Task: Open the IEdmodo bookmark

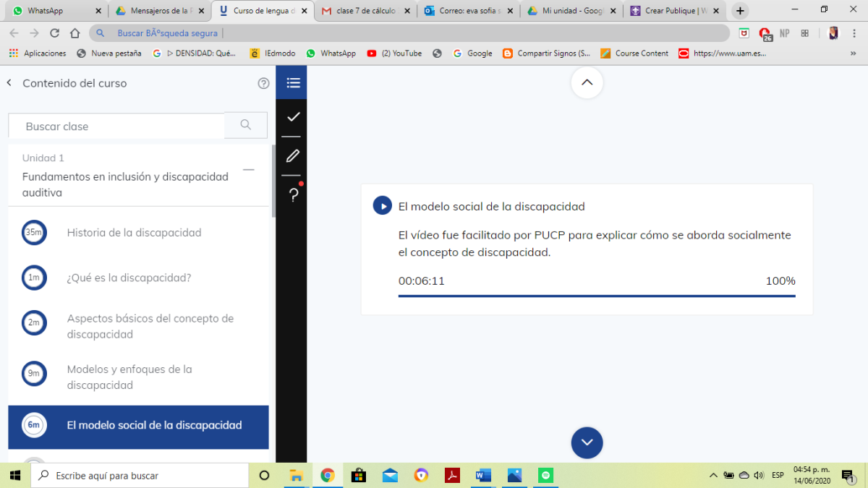Action: tap(273, 53)
